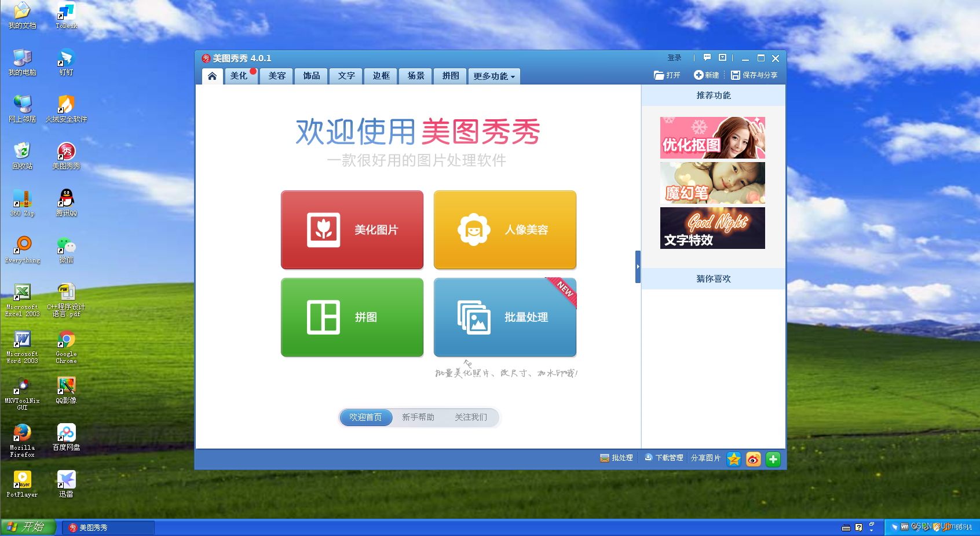Select the 新手帮助 pill tab
Screen dimensions: 980x536
418,417
